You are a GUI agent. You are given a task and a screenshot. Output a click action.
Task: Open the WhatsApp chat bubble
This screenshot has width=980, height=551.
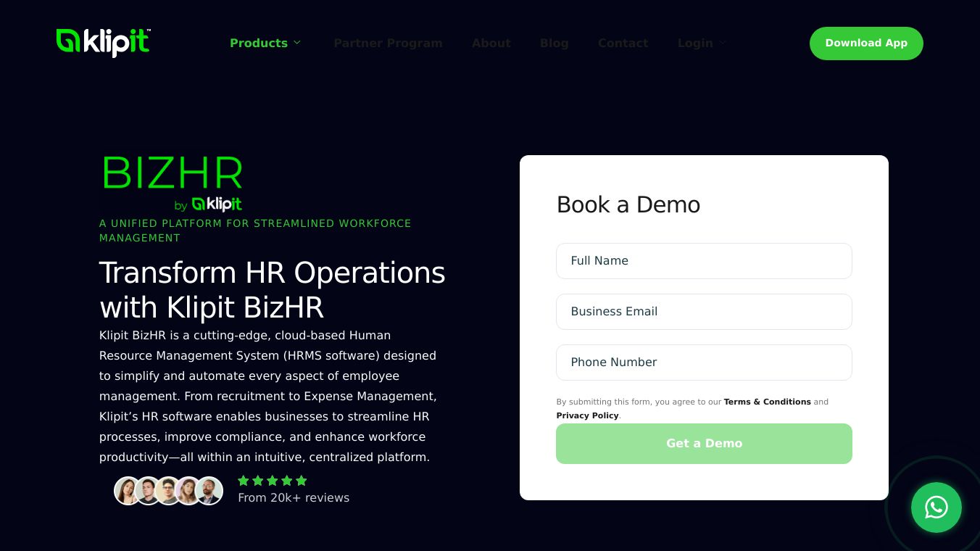pos(937,507)
